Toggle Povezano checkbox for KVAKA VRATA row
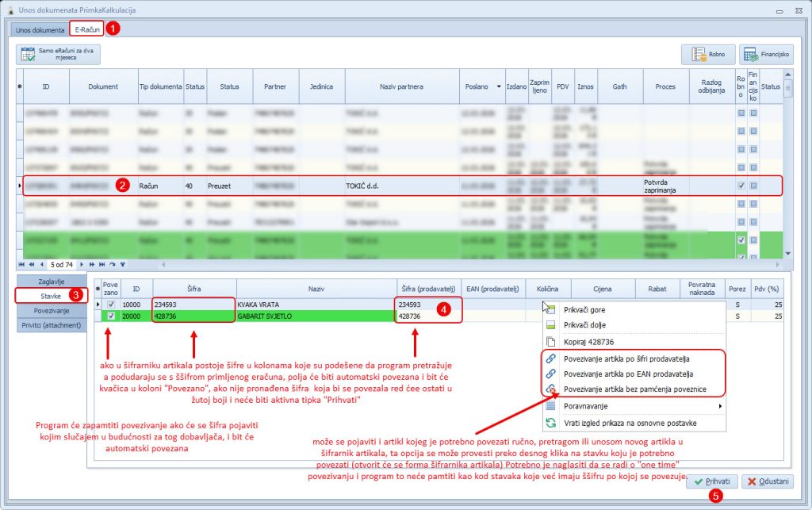The height and width of the screenshot is (510, 812). [x=110, y=305]
